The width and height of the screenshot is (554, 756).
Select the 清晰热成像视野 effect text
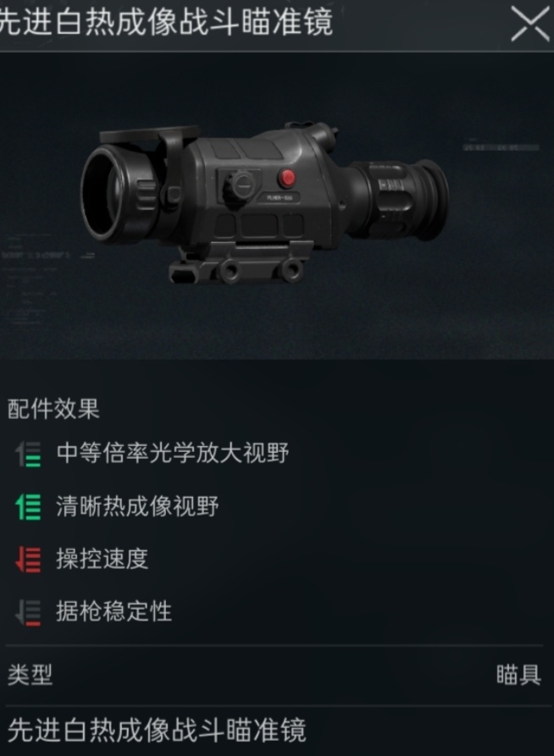137,505
